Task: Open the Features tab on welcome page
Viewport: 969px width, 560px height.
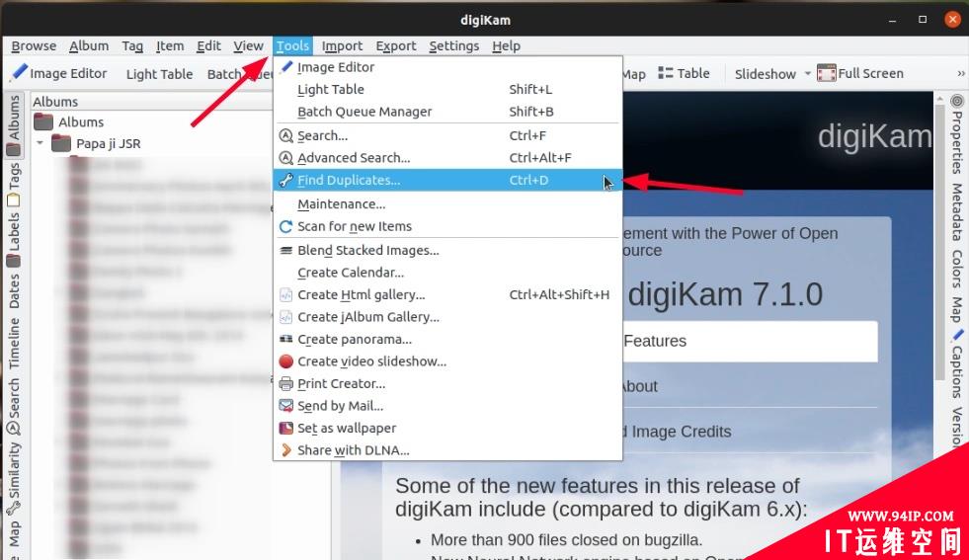Action: point(749,341)
